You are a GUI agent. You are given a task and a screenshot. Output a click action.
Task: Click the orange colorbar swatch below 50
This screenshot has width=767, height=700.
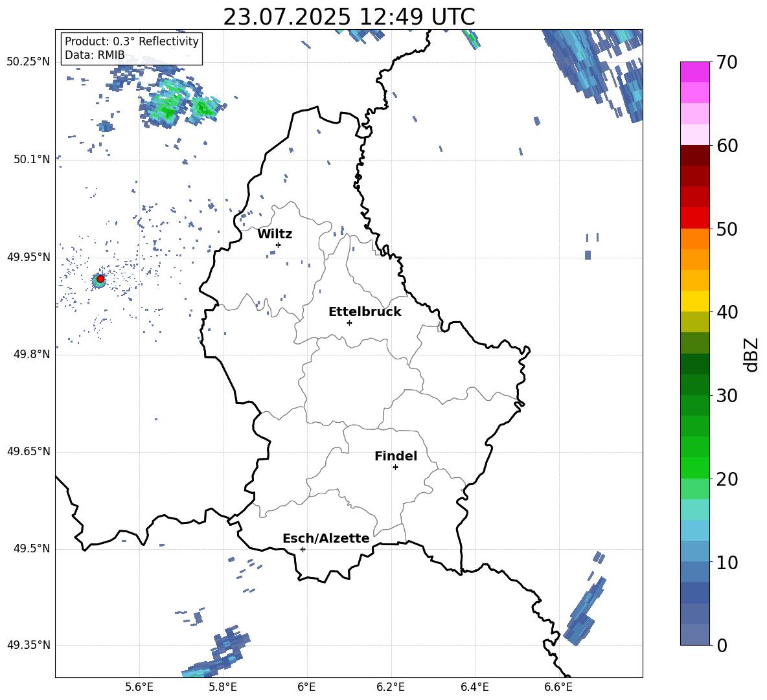(x=695, y=239)
